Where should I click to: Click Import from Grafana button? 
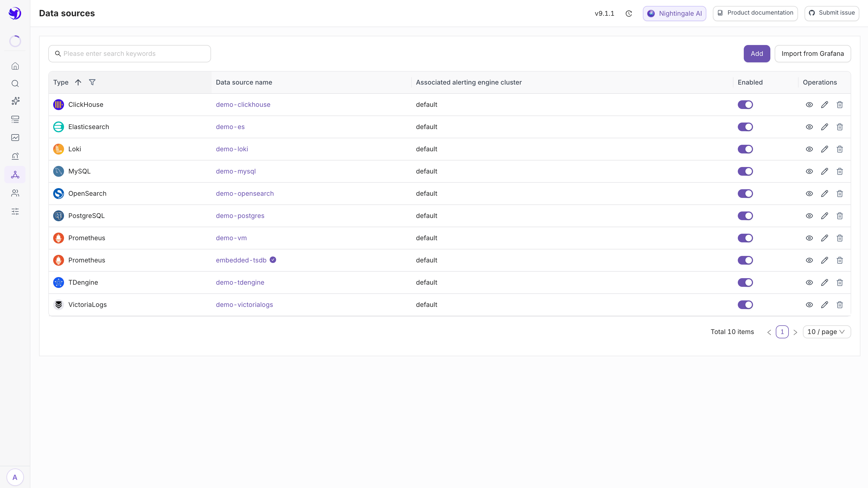coord(813,54)
